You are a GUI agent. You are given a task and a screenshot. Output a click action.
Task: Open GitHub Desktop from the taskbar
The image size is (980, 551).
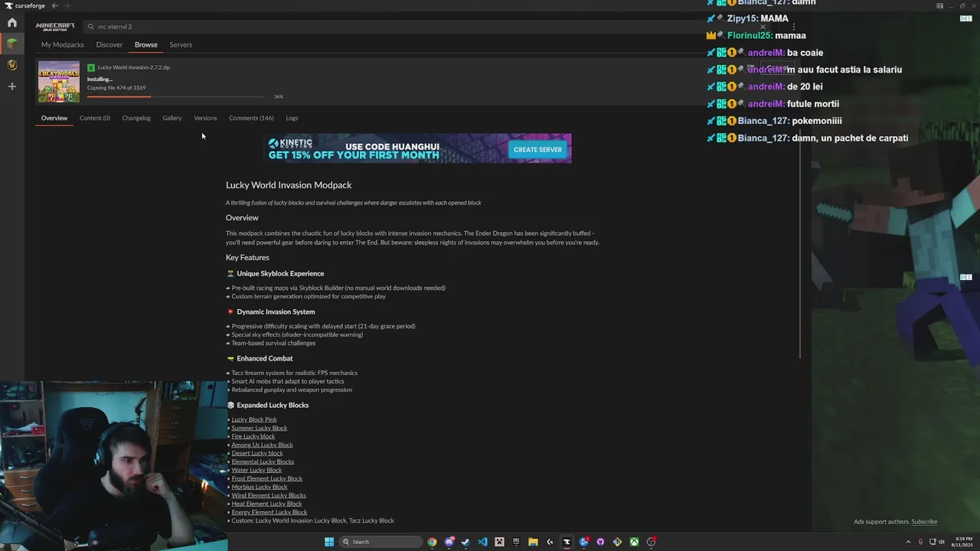(600, 542)
